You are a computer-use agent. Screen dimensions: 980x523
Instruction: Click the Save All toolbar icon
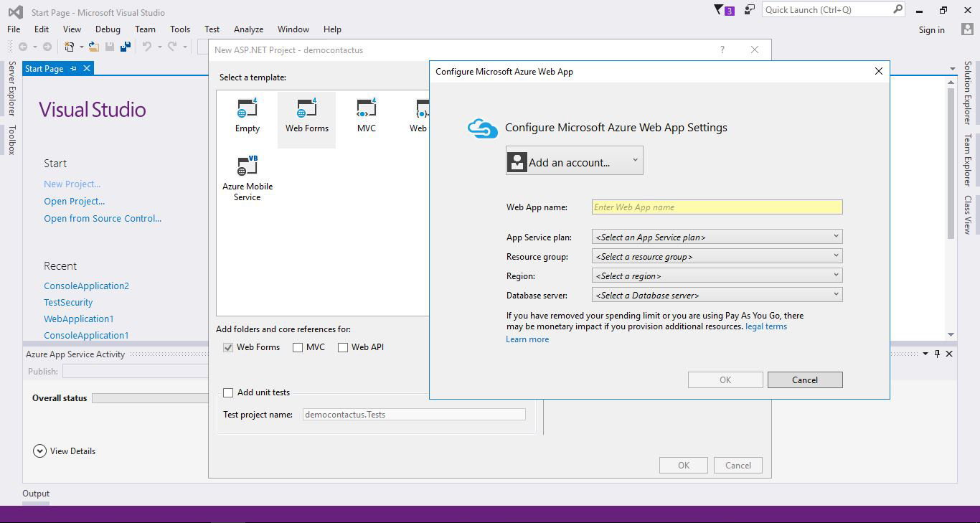click(x=126, y=47)
